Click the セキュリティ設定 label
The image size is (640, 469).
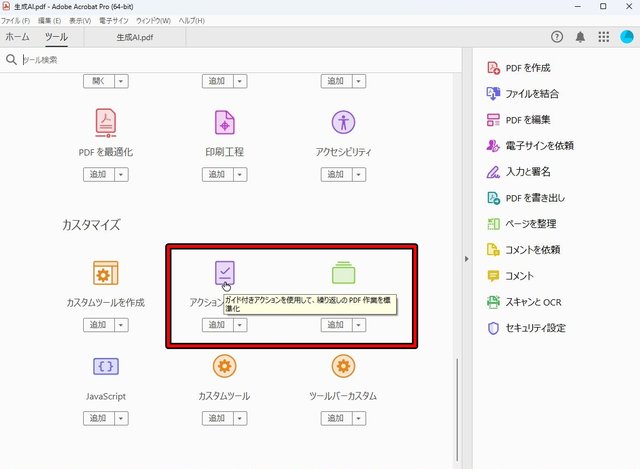tap(536, 328)
